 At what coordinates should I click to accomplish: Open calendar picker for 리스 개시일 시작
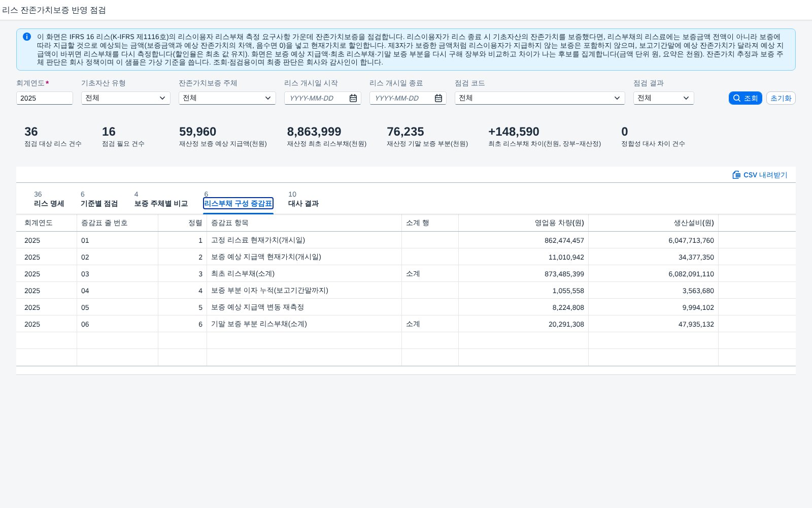[x=353, y=98]
